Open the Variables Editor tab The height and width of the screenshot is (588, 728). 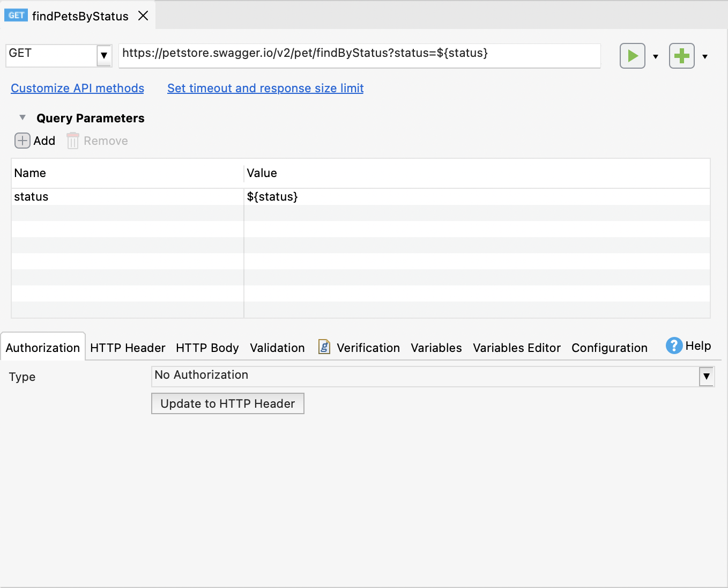pyautogui.click(x=516, y=348)
